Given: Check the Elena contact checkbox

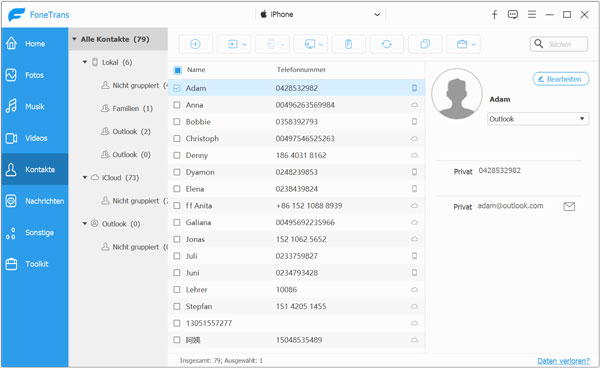Looking at the screenshot, I should (x=177, y=189).
